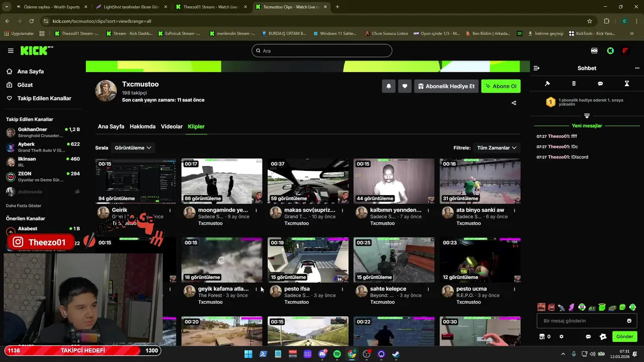644x362 pixels.
Task: Go to Gözat in sidebar
Action: point(25,85)
